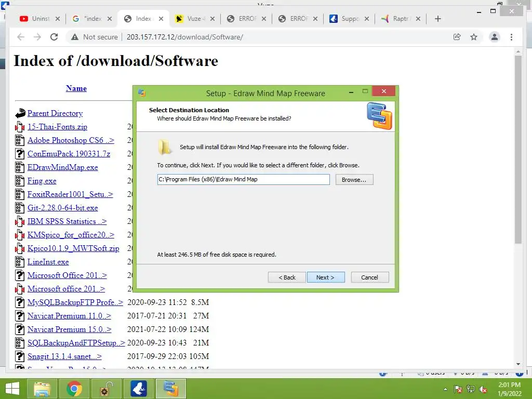Open the Parent Directory link
The height and width of the screenshot is (399, 532).
pos(55,113)
